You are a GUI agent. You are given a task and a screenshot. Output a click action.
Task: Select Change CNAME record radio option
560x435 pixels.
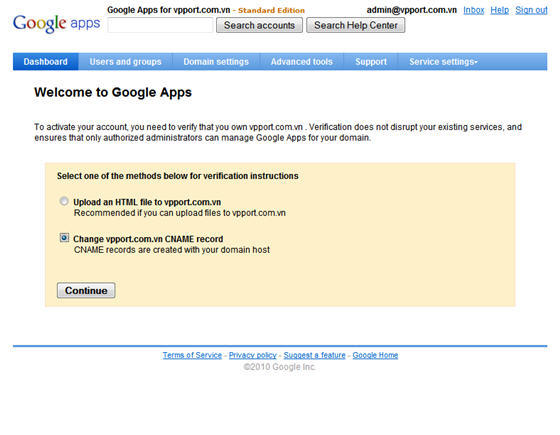tap(64, 238)
